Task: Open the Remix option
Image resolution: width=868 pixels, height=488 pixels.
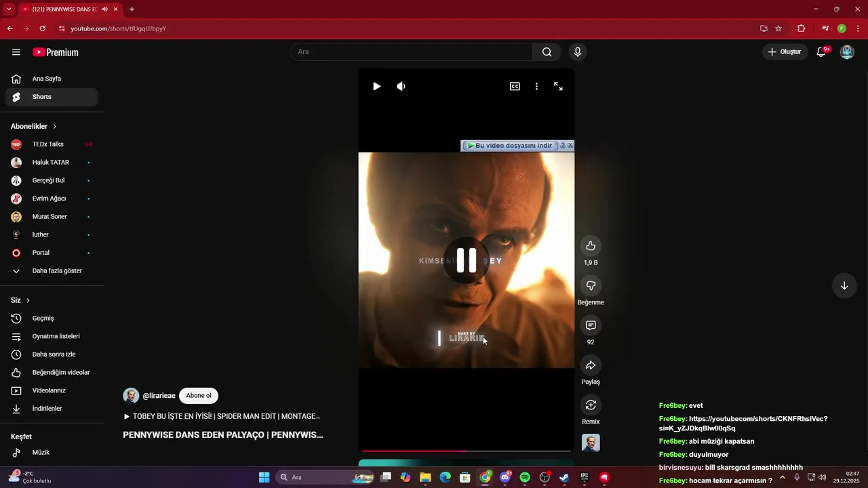Action: (591, 405)
